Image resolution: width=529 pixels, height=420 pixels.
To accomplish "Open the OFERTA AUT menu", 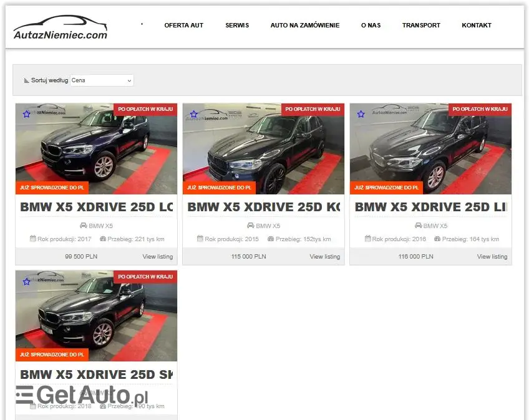I will click(183, 25).
